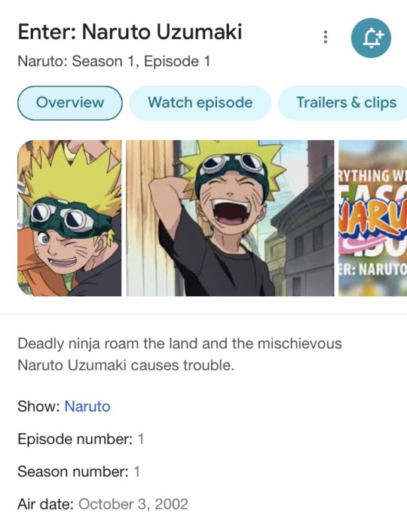Open the Trailers & clips tab
The image size is (407, 532).
343,102
